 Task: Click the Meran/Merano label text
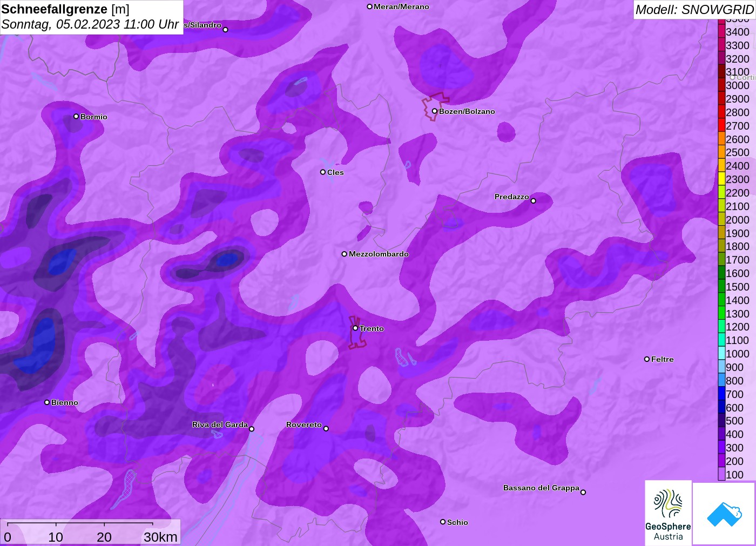[x=401, y=6]
